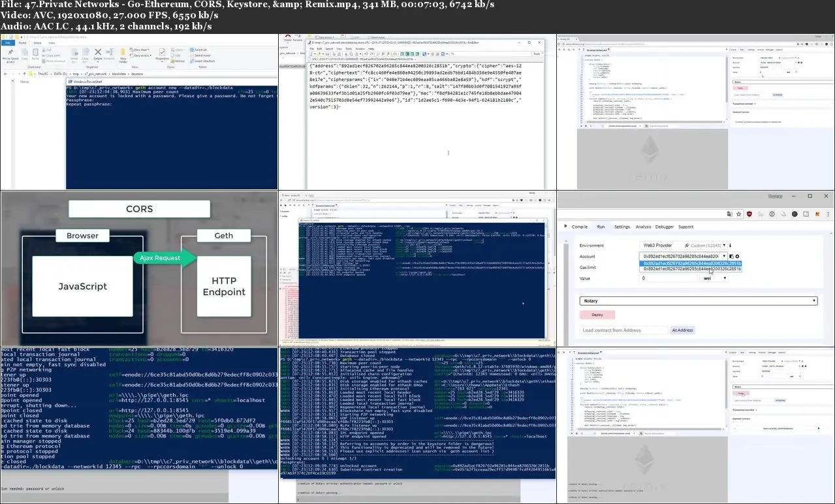
Task: Click Select none in File Explorer ribbon
Action: click(200, 55)
